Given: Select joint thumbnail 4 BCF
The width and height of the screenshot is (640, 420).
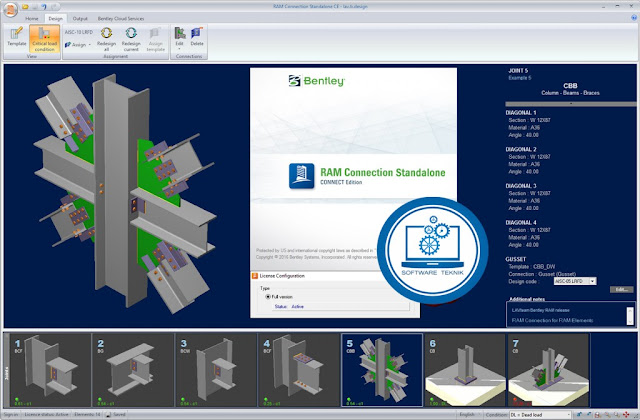Looking at the screenshot, I should 299,370.
